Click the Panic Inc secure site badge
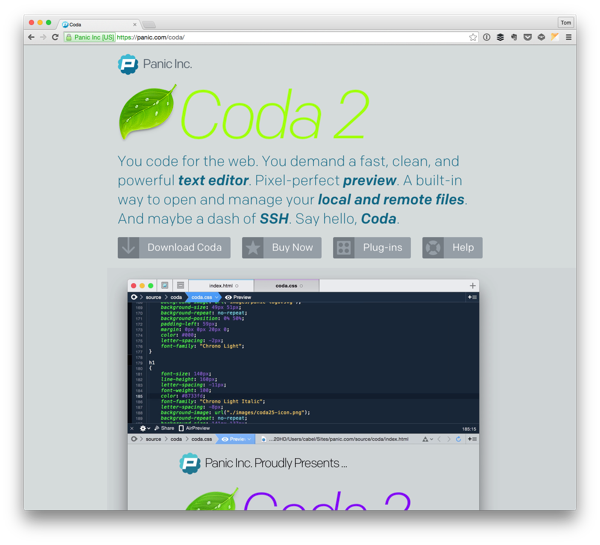Viewport: 600px width, 545px height. (x=90, y=37)
